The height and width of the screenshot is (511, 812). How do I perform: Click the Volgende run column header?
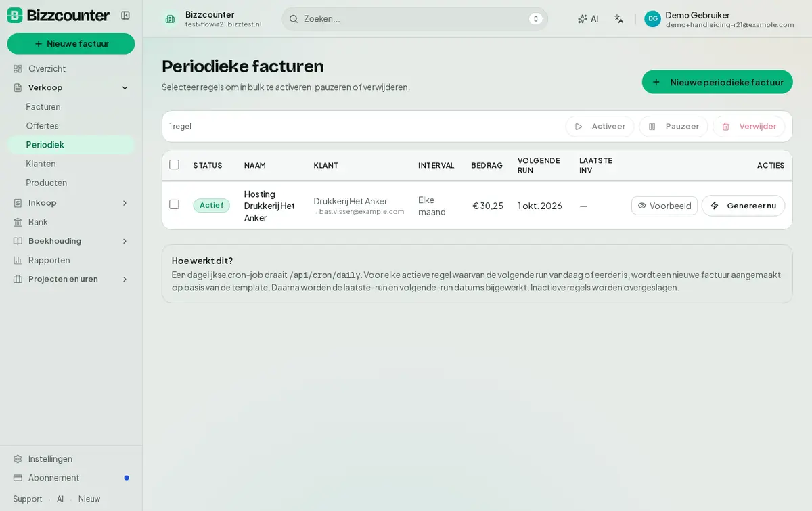[539, 165]
